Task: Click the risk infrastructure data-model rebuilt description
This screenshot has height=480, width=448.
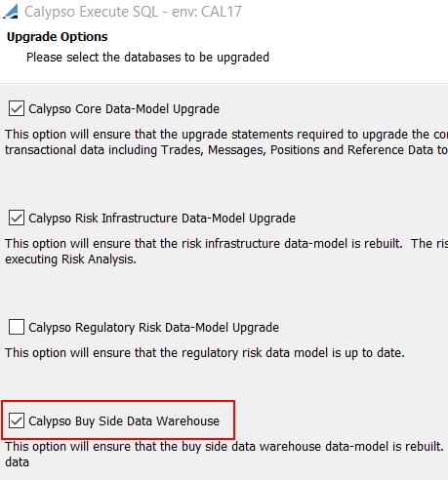Action: pyautogui.click(x=226, y=244)
